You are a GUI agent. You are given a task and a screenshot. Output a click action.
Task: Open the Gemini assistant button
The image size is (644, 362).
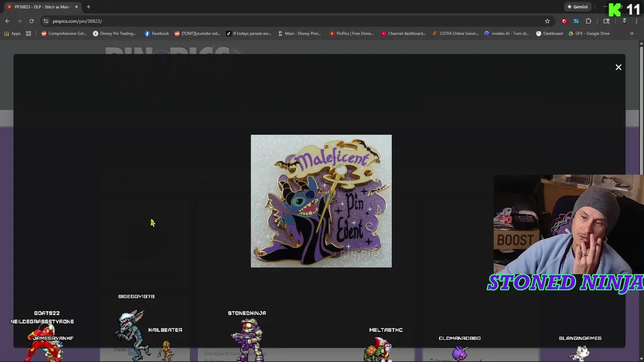(x=577, y=7)
